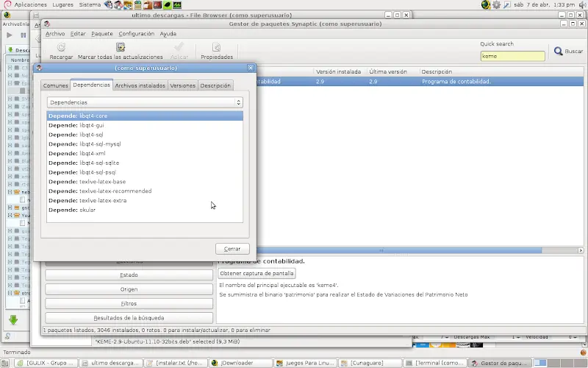This screenshot has height=368, width=588.
Task: Expand the 'gst' package in JDownloader list
Action: pos(10,208)
